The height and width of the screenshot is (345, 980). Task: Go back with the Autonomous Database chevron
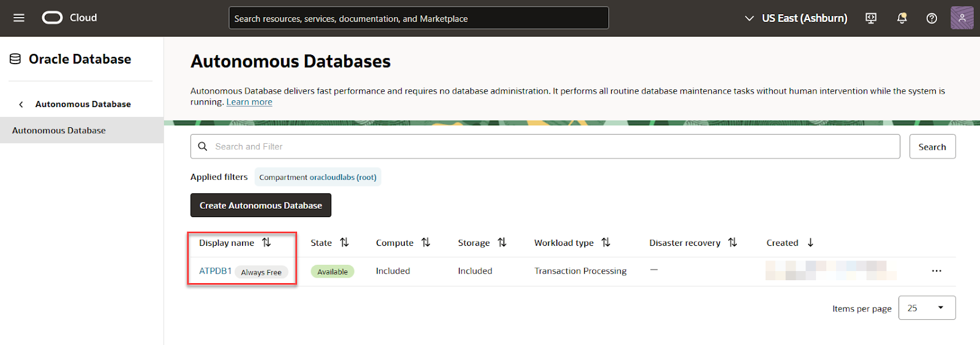[x=21, y=105]
